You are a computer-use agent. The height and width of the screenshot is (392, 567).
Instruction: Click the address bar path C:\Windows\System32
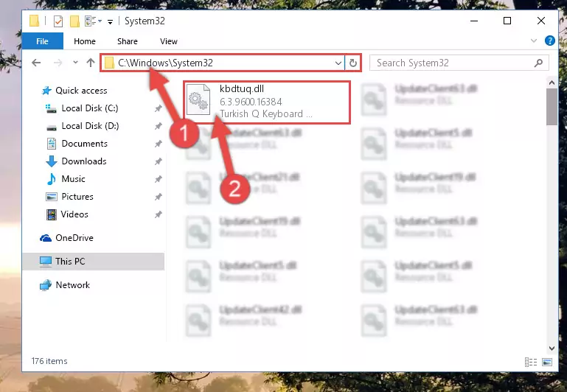click(x=165, y=63)
